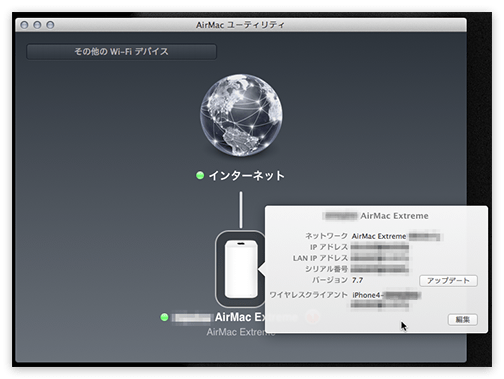Click the LAN IP アドレス label

pyautogui.click(x=320, y=258)
